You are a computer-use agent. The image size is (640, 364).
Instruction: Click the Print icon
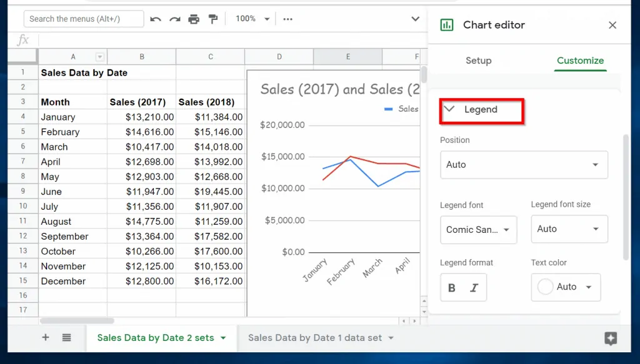[194, 19]
